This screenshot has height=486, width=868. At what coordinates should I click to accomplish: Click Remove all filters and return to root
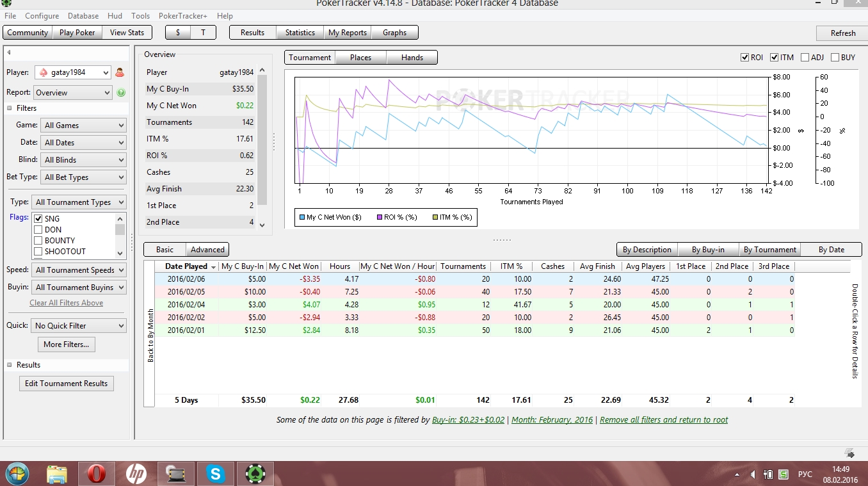point(664,420)
